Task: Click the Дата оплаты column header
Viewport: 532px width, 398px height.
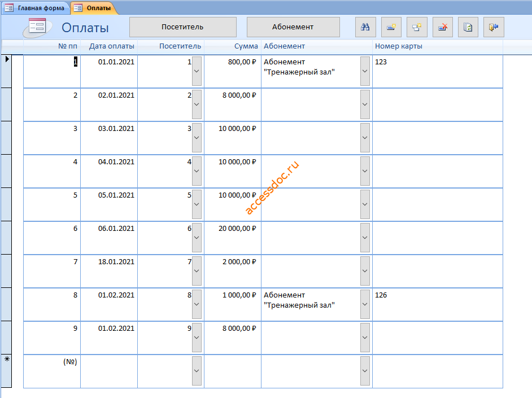Action: (x=112, y=46)
